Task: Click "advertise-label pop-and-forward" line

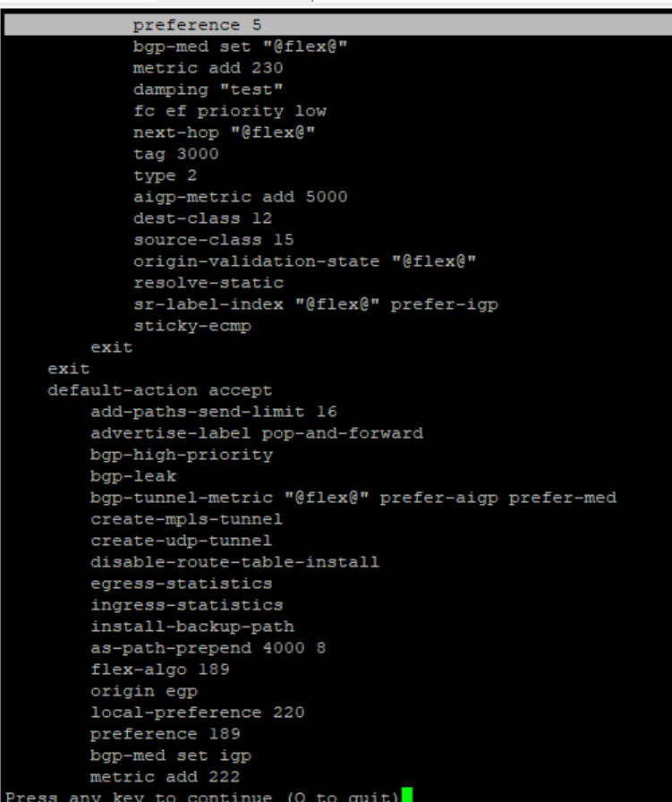Action: point(256,433)
